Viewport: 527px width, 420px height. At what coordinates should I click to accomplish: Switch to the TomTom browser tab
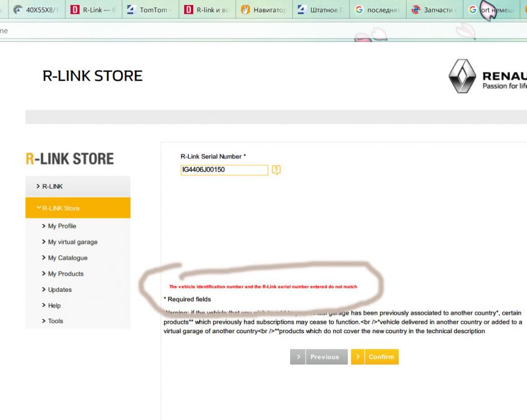(150, 10)
